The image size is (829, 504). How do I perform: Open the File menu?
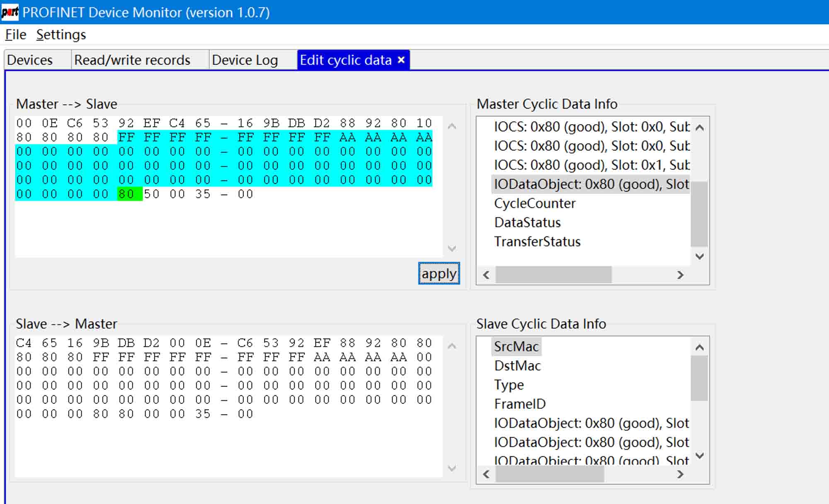coord(16,35)
